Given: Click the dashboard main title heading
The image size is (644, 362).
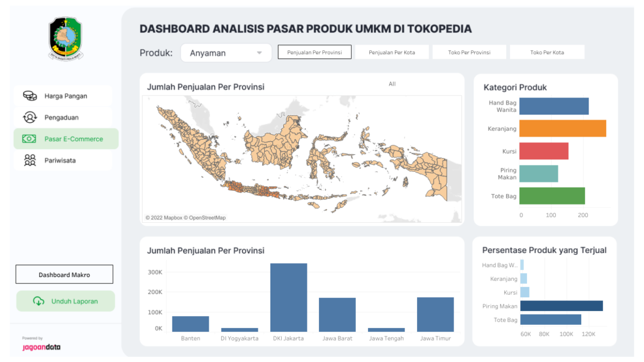Looking at the screenshot, I should (x=306, y=29).
